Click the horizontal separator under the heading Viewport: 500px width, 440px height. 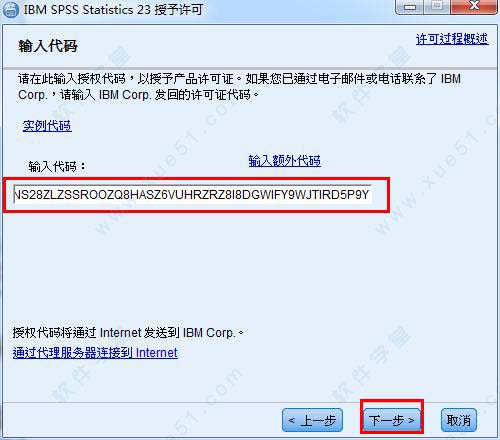click(x=250, y=68)
